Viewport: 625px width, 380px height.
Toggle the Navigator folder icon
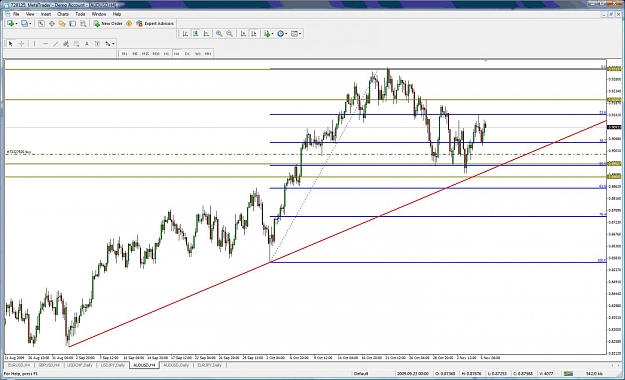(x=62, y=24)
